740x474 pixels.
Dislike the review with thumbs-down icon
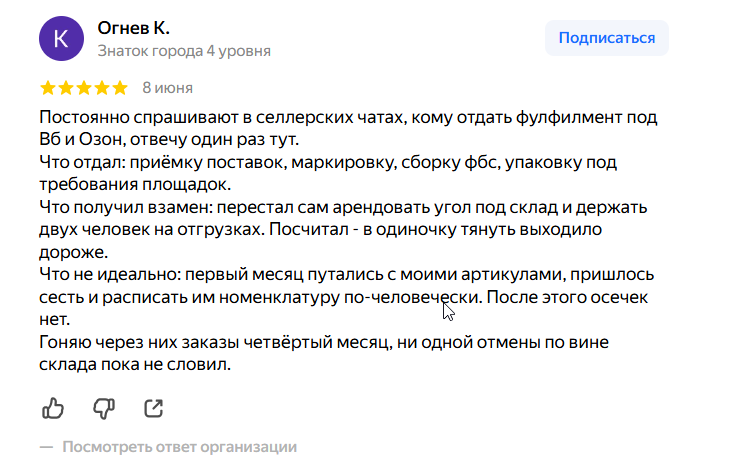pos(104,409)
